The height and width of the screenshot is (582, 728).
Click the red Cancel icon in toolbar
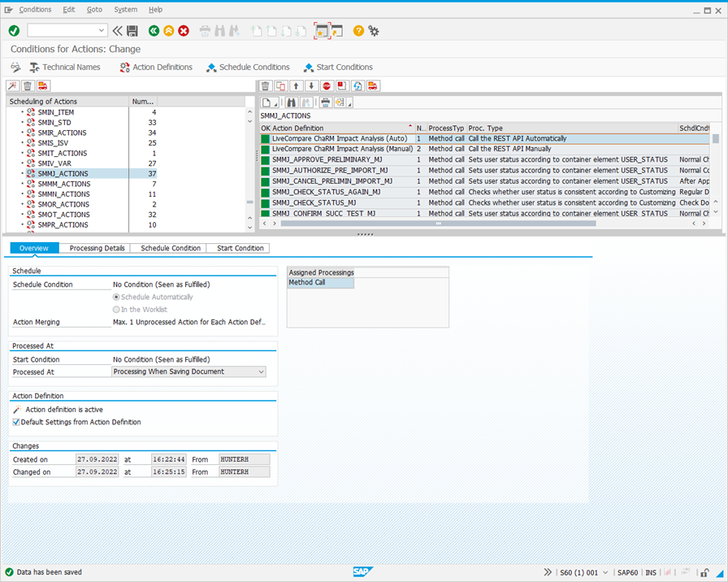point(184,31)
